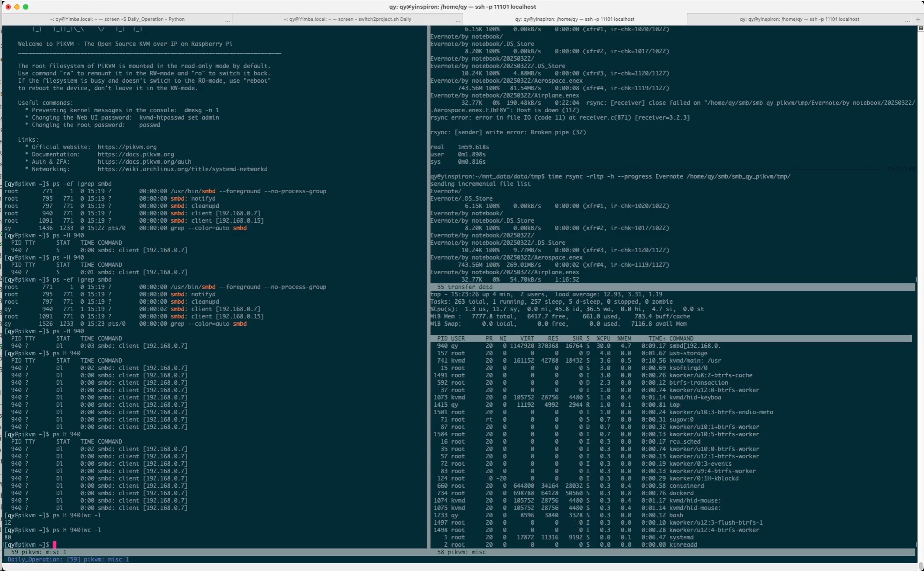
Task: Open the https://pikvm.org link
Action: [x=127, y=147]
